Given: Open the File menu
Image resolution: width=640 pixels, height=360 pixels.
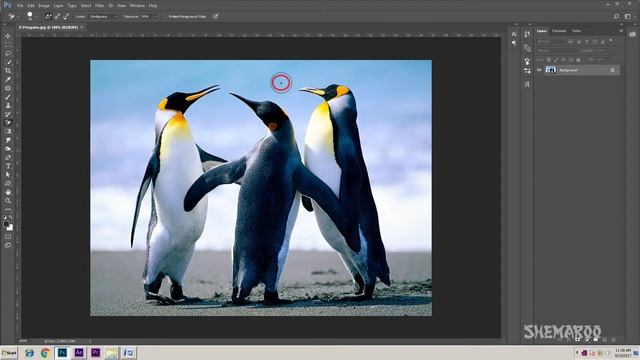Looking at the screenshot, I should [20, 6].
